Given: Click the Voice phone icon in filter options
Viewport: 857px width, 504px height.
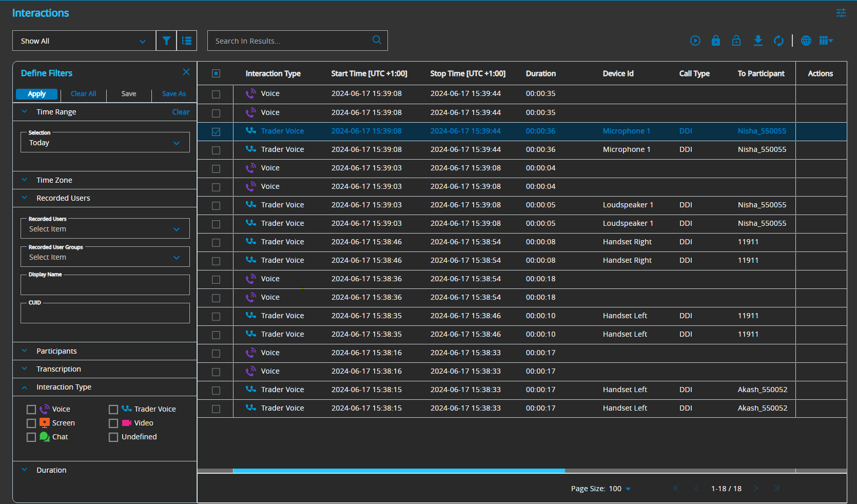Looking at the screenshot, I should pyautogui.click(x=45, y=409).
